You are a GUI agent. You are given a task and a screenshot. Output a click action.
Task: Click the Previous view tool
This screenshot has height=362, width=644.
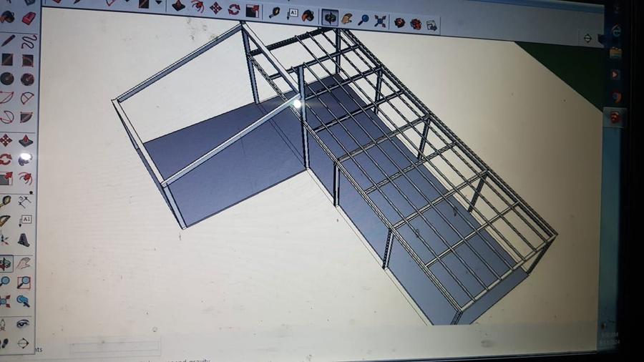click(24, 302)
